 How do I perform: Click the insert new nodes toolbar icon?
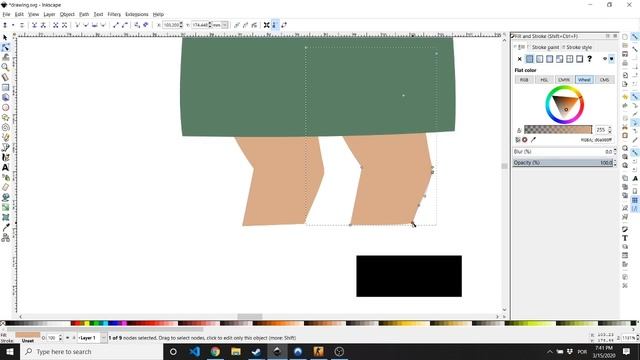5,25
